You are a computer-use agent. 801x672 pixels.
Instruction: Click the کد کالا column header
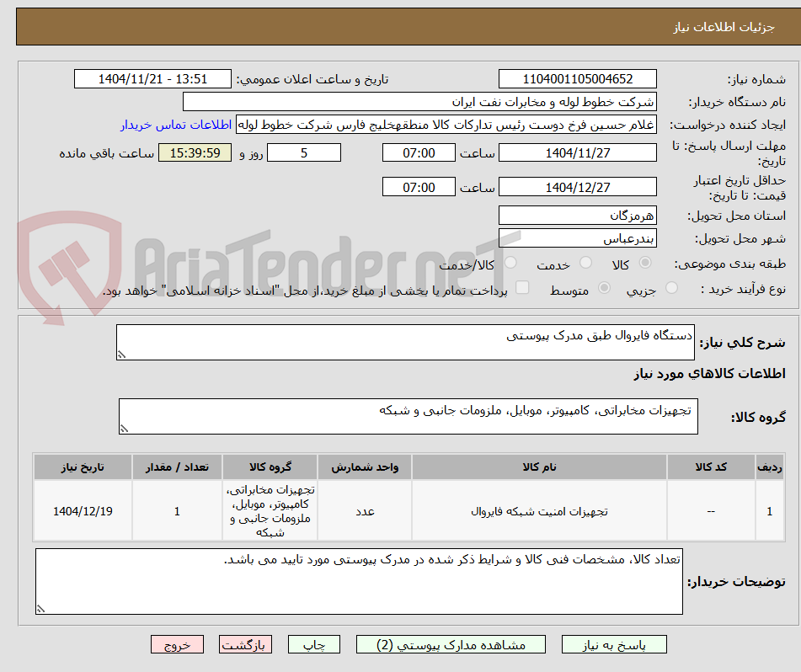[711, 467]
